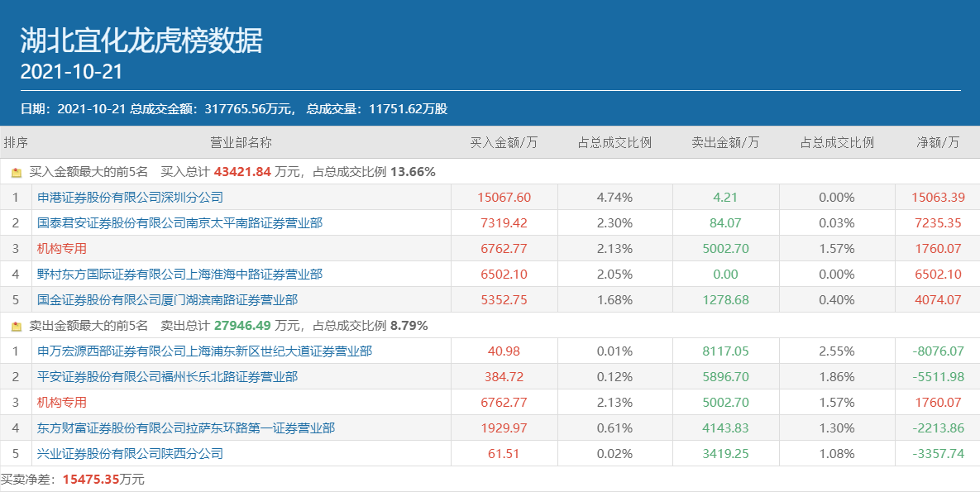Click the 买卖净差 15475.35 value
Viewport: 980px width, 492px height.
(90, 480)
